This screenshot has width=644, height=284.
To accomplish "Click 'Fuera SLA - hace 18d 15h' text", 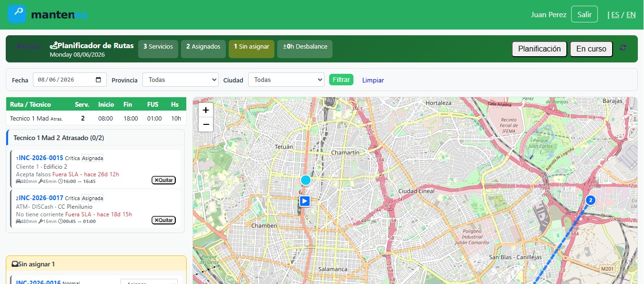I will pyautogui.click(x=99, y=214).
